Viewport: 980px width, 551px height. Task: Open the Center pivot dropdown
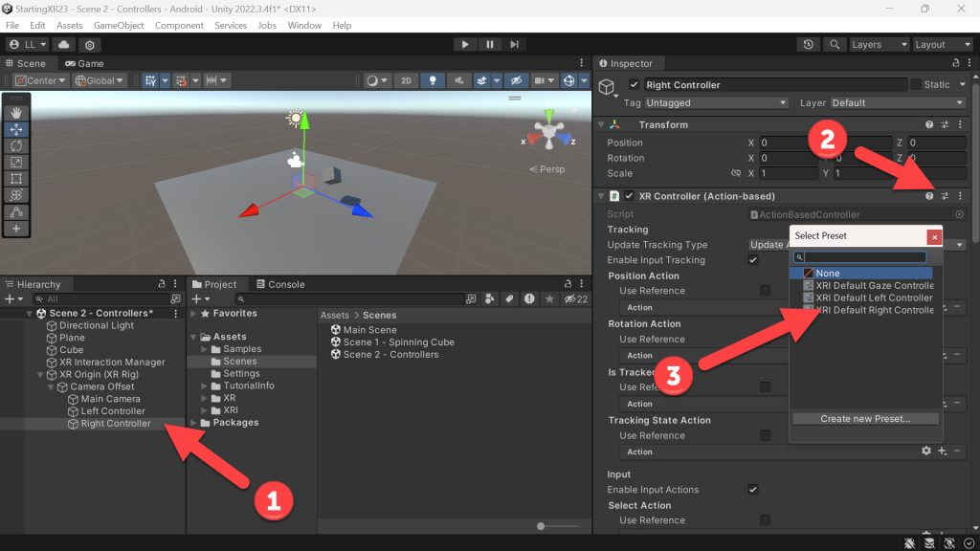click(x=40, y=80)
